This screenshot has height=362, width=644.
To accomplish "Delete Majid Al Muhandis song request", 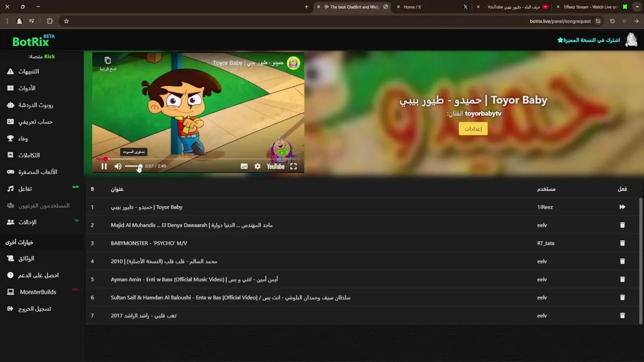I will pos(622,225).
